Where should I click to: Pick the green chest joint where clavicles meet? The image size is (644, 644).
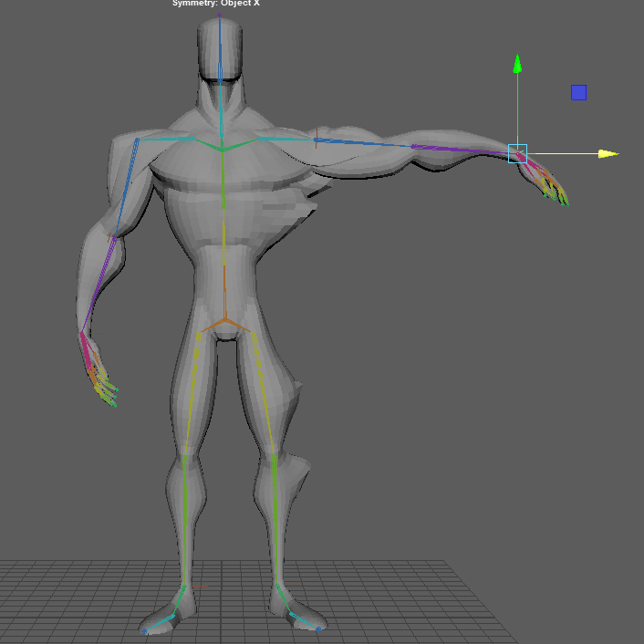[222, 149]
